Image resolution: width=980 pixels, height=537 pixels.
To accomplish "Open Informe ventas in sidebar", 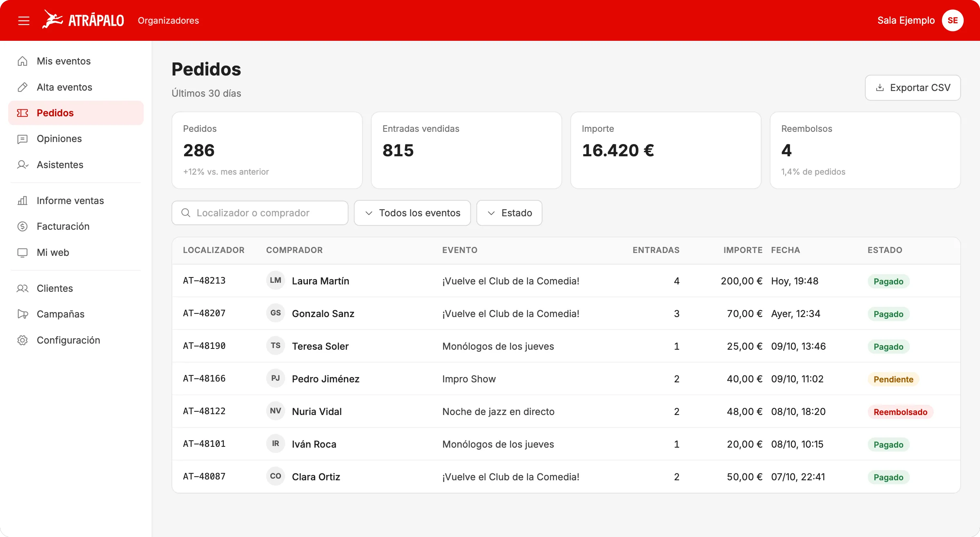I will [x=76, y=201].
